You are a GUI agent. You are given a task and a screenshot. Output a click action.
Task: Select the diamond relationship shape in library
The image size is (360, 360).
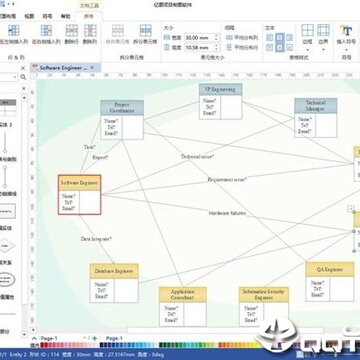click(7, 246)
